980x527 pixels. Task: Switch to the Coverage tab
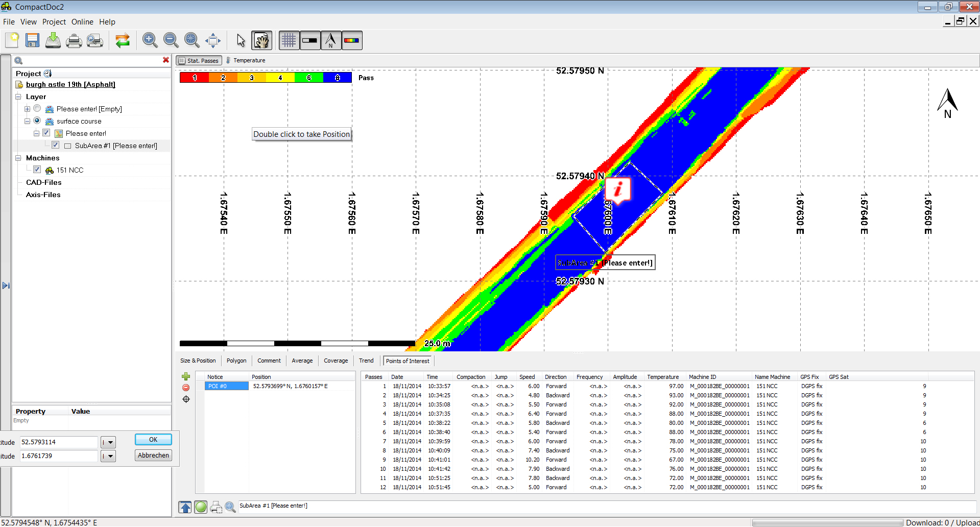[x=336, y=361]
